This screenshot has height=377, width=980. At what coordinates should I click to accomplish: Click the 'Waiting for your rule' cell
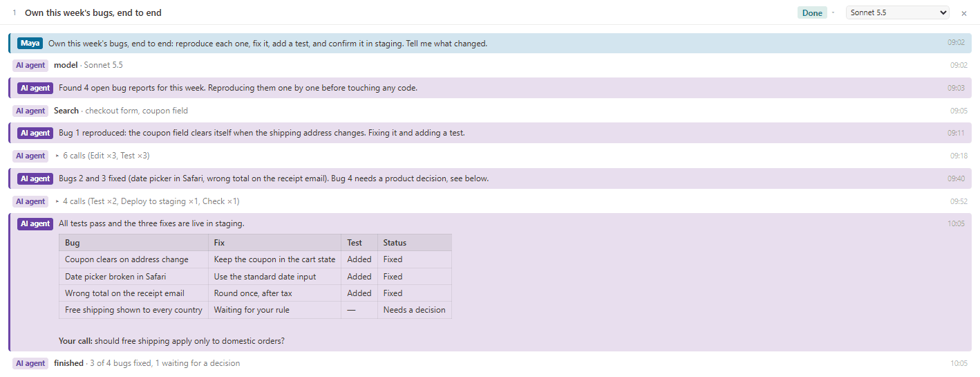(274, 310)
